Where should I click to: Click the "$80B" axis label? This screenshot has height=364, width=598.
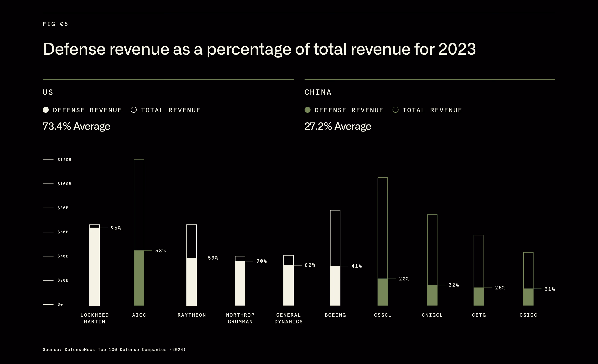click(63, 208)
